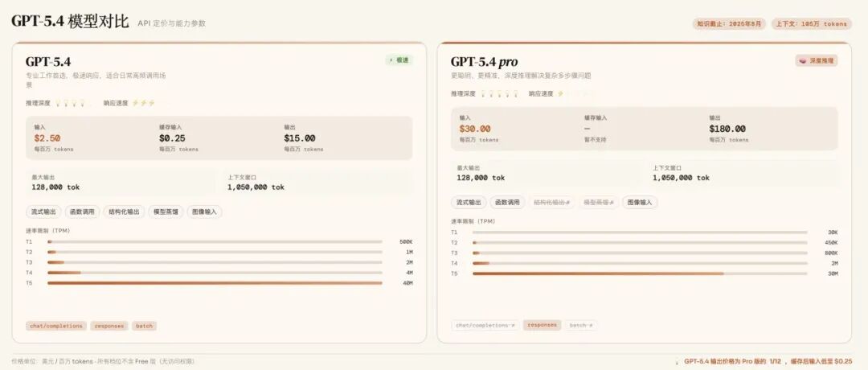868x370 pixels.
Task: Click the subtitle API 定价与能力参数
Action: coord(172,24)
